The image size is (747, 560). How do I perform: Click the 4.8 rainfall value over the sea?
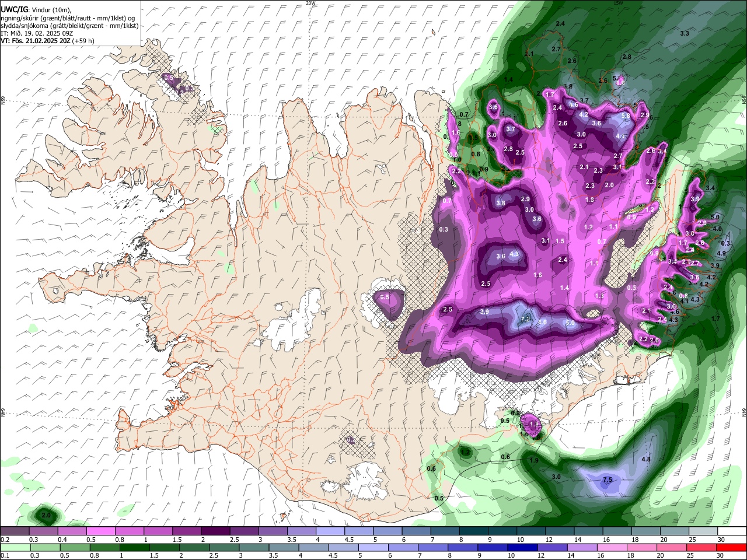[645, 460]
